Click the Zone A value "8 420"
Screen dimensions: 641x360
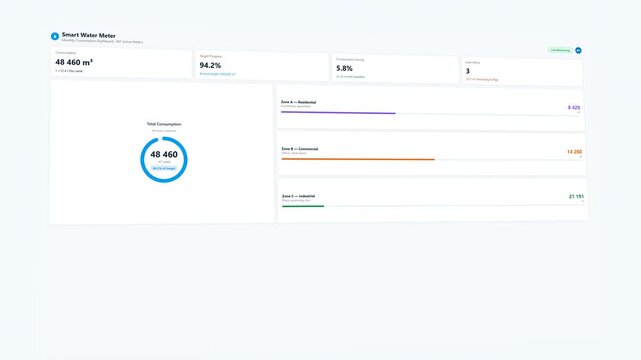point(574,107)
